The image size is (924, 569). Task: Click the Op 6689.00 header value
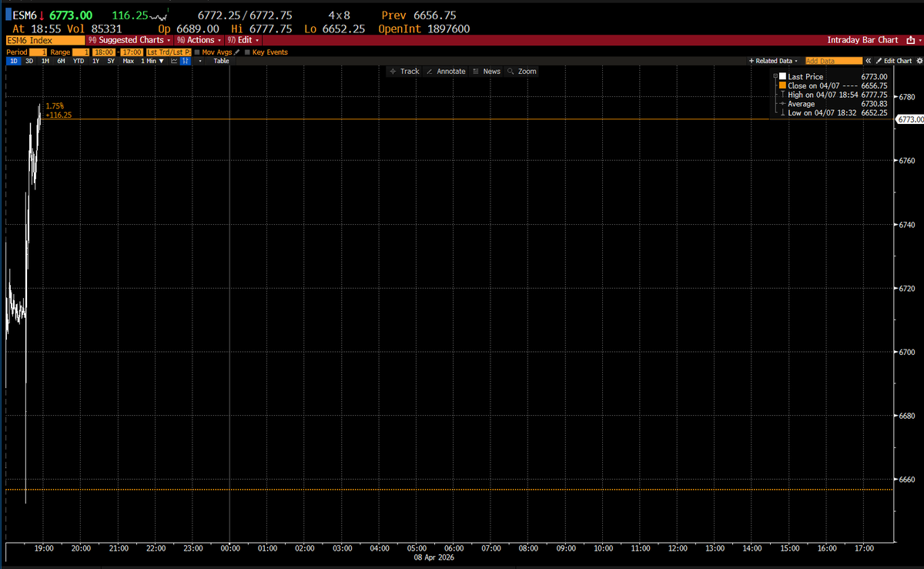(189, 28)
